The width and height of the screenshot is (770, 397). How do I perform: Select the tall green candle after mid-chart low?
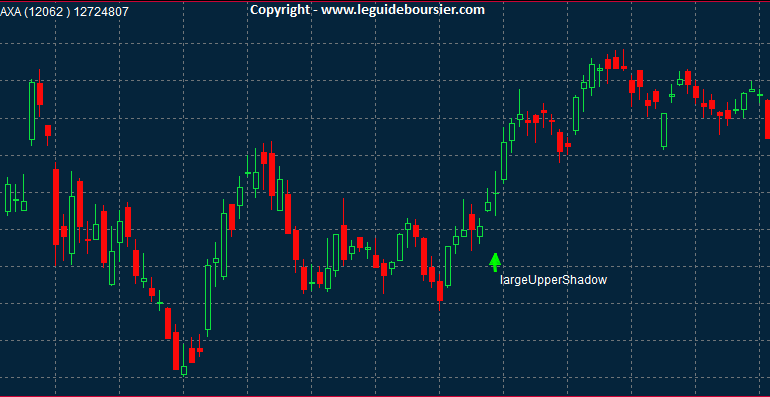448,266
